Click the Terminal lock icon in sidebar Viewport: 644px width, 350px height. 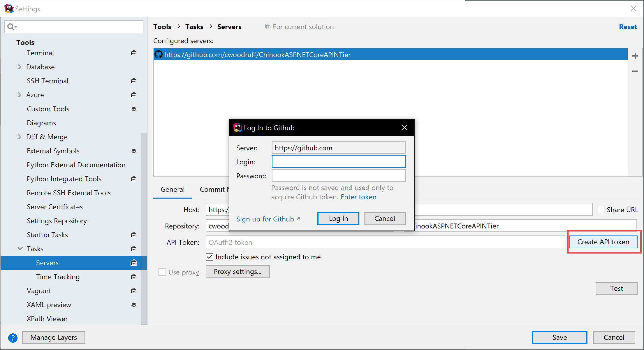tap(134, 52)
